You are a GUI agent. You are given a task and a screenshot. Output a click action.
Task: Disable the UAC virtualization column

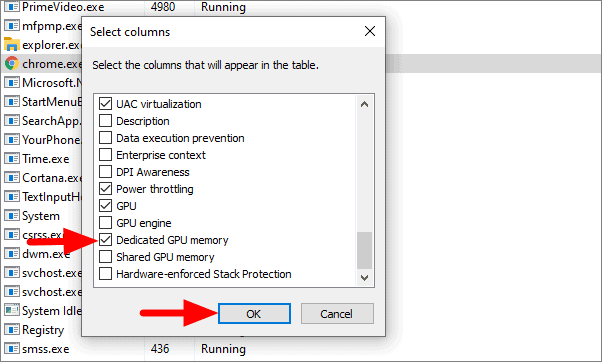pyautogui.click(x=105, y=104)
